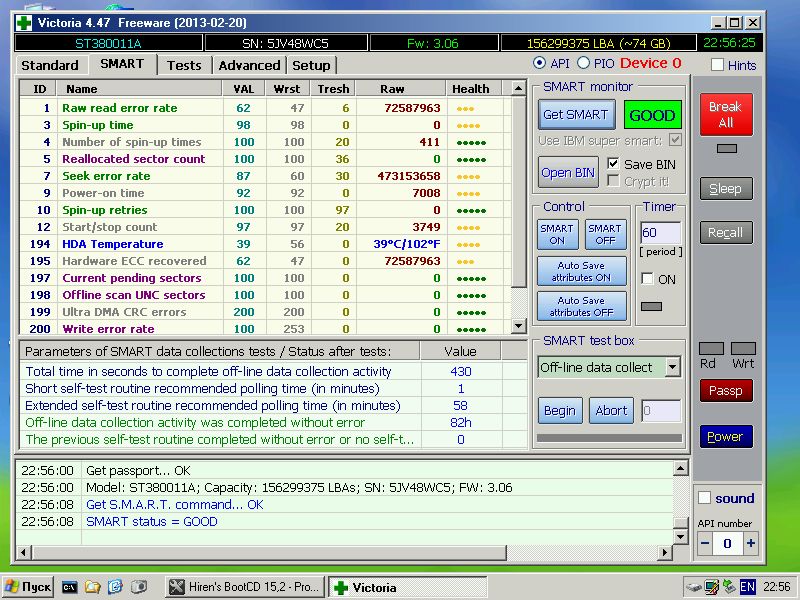The width and height of the screenshot is (800, 600).
Task: Click the Name column header
Action: click(141, 89)
